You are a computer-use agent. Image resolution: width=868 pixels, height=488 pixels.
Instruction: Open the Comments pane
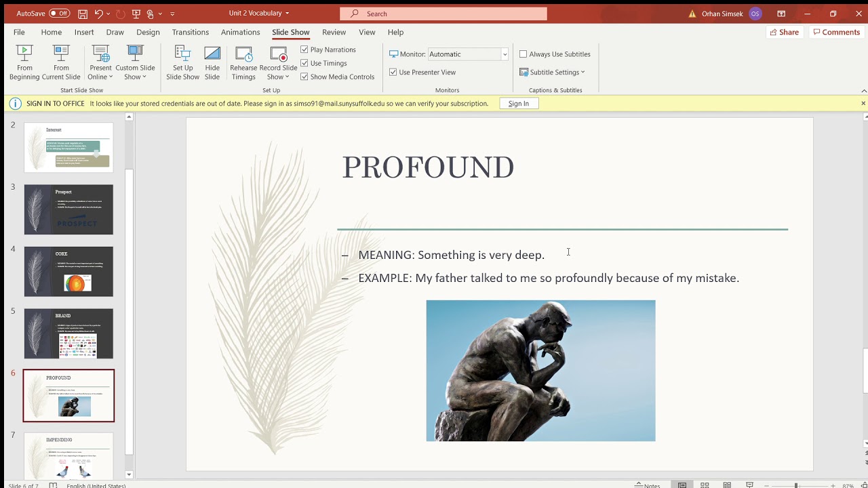[x=836, y=32]
